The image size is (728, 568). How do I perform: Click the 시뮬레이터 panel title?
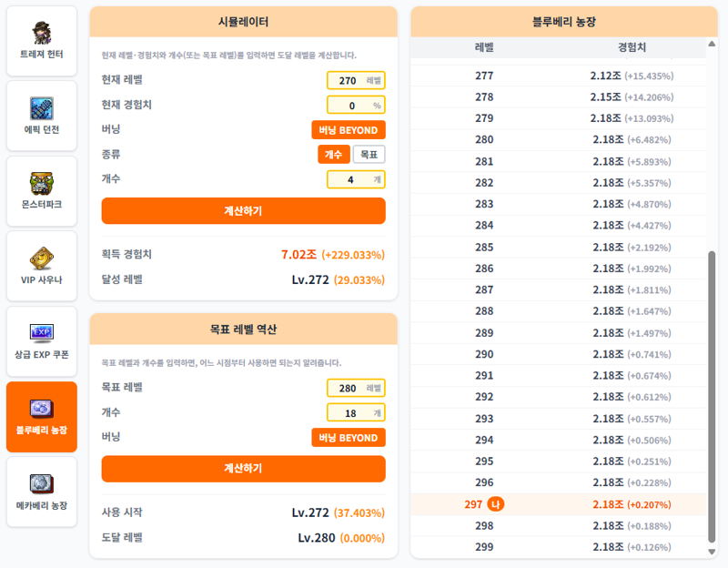tap(243, 22)
